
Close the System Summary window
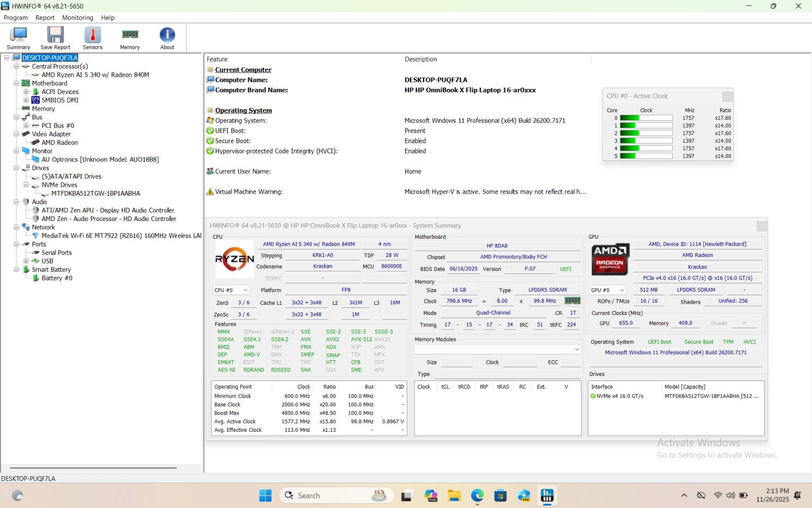pos(761,226)
